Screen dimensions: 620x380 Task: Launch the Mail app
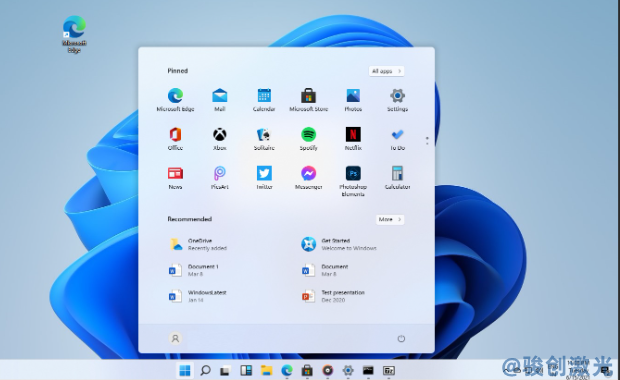pos(219,100)
